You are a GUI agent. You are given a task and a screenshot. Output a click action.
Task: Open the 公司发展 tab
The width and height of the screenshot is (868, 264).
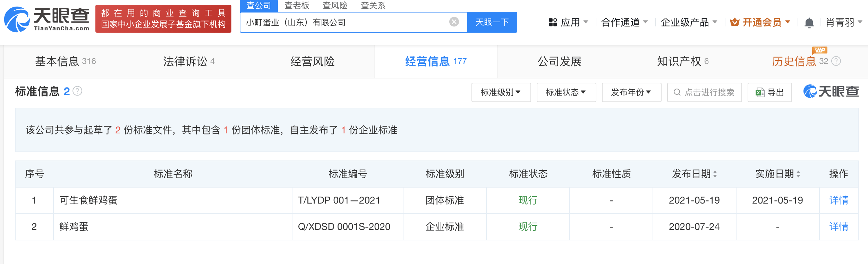pyautogui.click(x=560, y=61)
